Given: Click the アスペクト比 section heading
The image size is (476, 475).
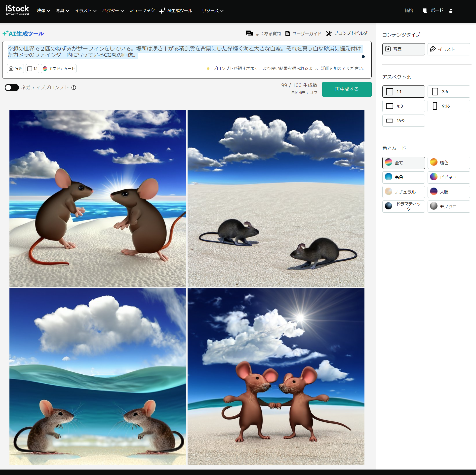Looking at the screenshot, I should [397, 77].
